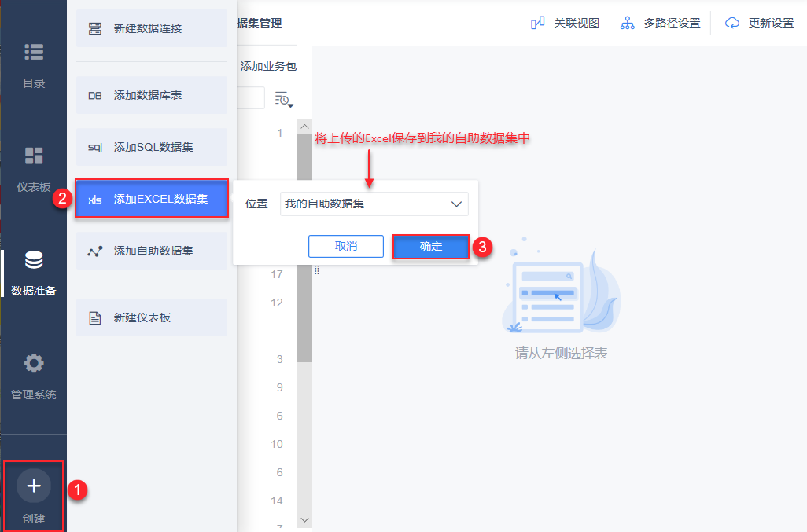Viewport: 807px width, 532px height.
Task: Click the panel resize handle dots
Action: pos(317,270)
